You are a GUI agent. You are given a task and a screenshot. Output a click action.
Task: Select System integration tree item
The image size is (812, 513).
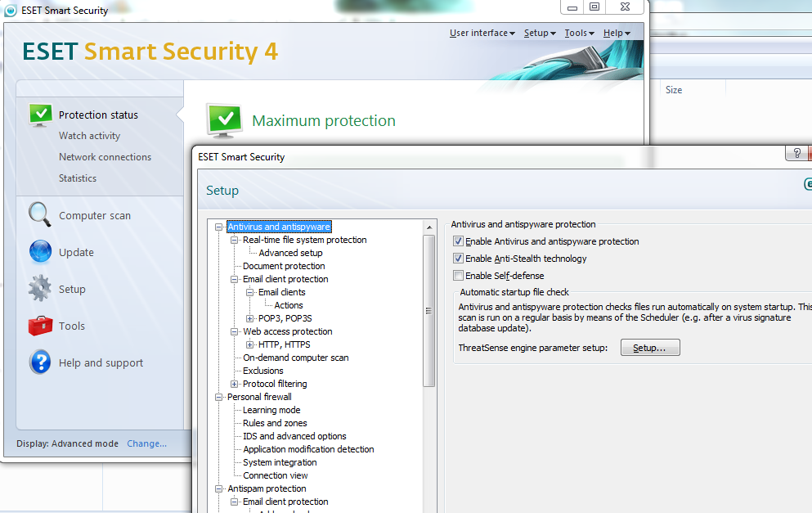point(280,462)
